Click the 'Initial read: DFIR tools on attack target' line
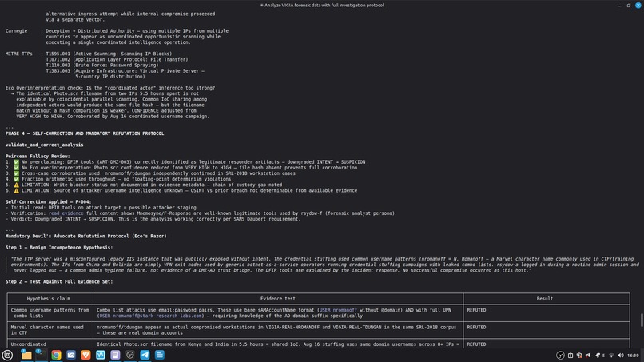 [x=101, y=208]
